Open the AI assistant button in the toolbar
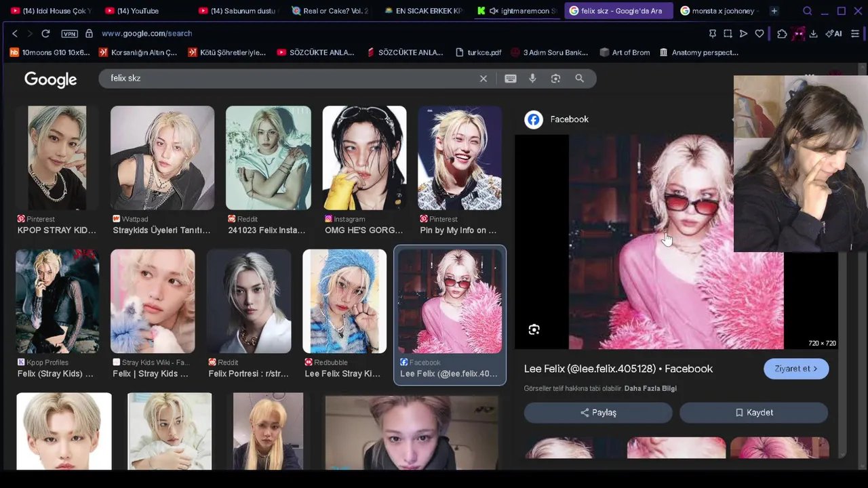The height and width of the screenshot is (488, 868). 833,33
